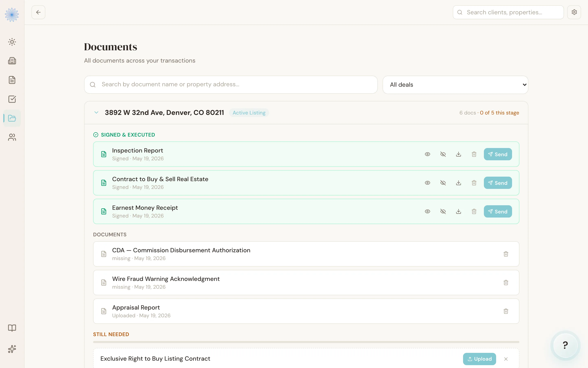The image size is (588, 368).
Task: Open the sun dashboard icon in sidebar
Action: pos(12,42)
